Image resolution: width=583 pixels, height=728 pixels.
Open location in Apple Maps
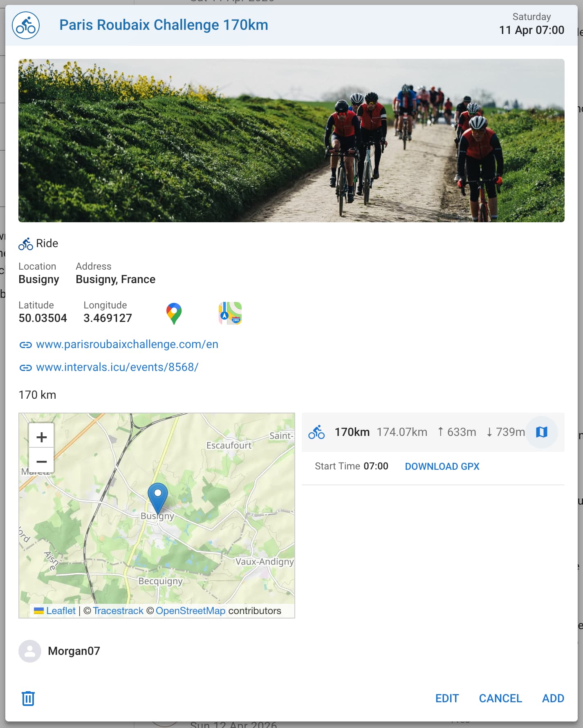(x=230, y=313)
